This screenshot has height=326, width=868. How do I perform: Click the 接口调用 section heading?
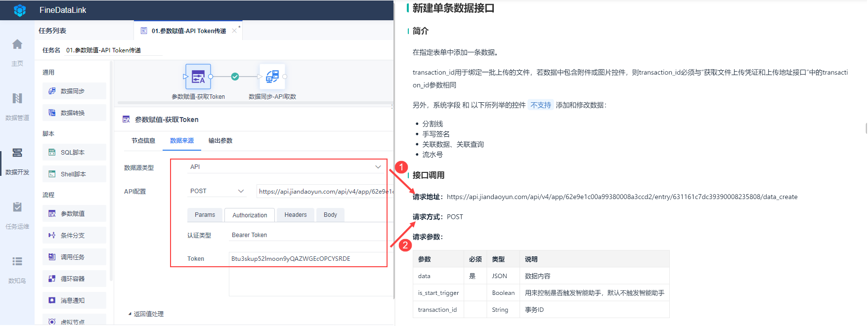pyautogui.click(x=429, y=175)
